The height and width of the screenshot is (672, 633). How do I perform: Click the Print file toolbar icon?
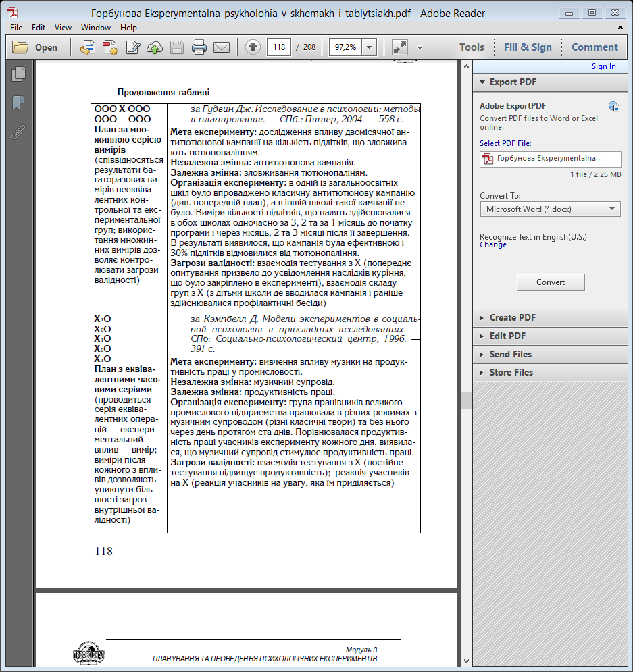(x=199, y=47)
